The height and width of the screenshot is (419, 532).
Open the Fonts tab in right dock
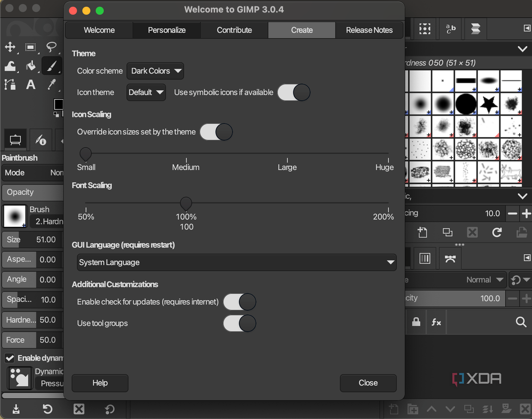click(x=451, y=29)
